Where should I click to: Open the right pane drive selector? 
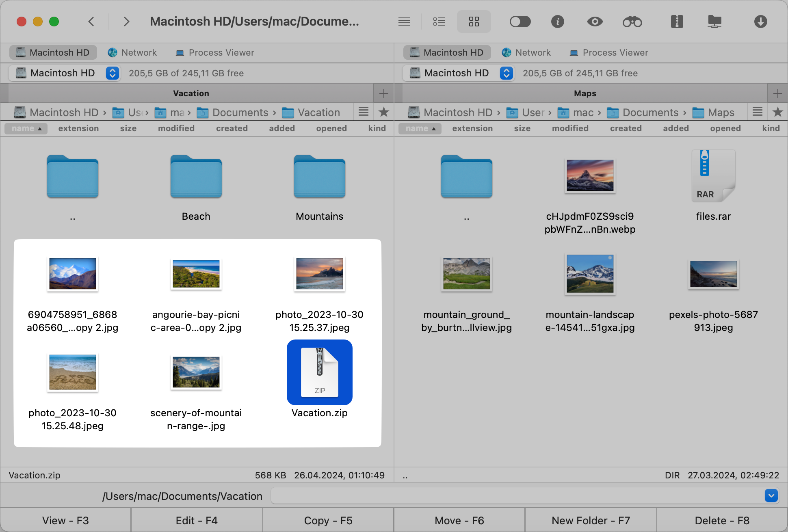pyautogui.click(x=507, y=73)
